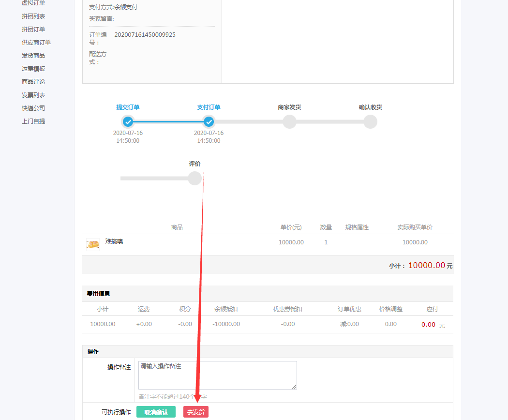
Task: Focus the 操作备注 text area
Action: point(217,375)
